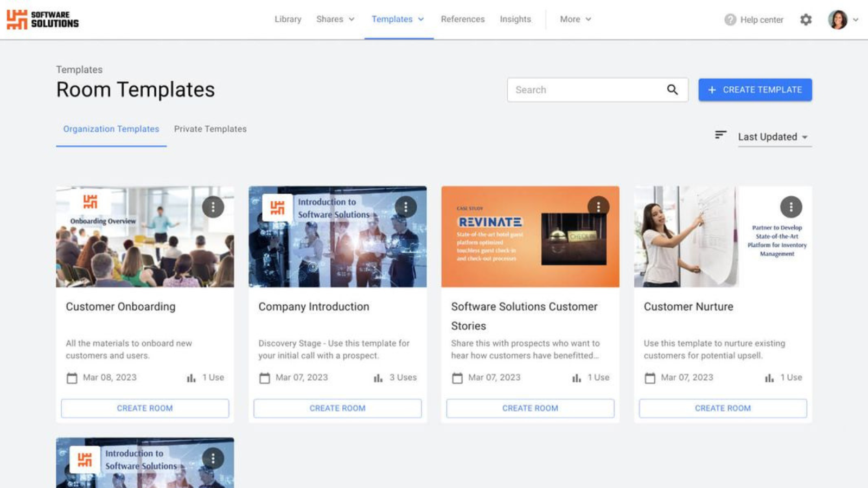Click the sort icon beside Last Updated

[720, 136]
